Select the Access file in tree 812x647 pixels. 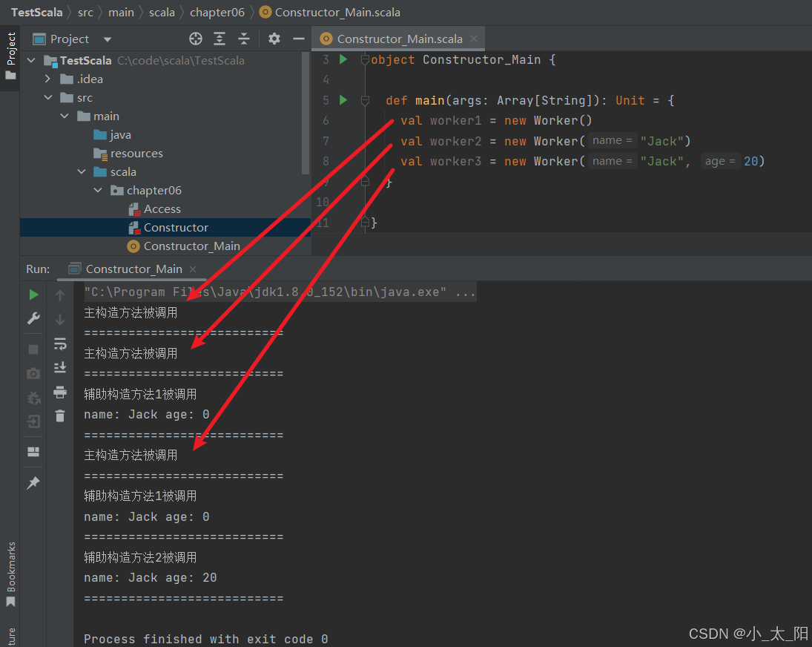coord(155,208)
